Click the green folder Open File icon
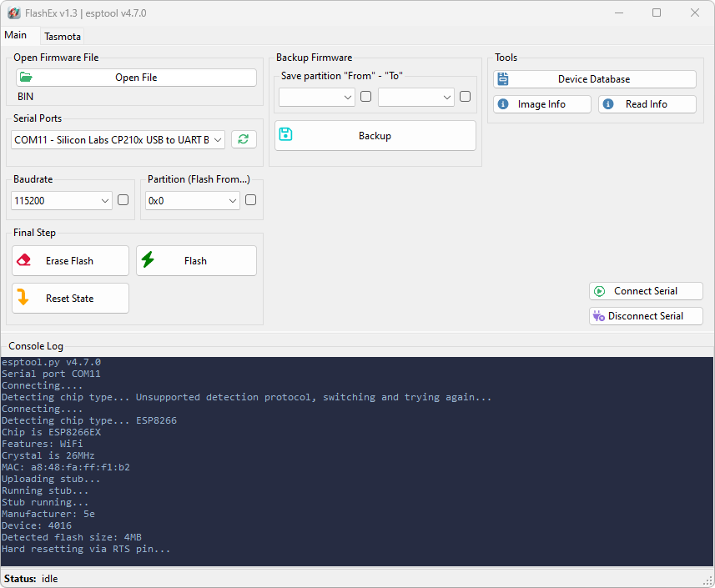The height and width of the screenshot is (588, 715). (x=27, y=78)
